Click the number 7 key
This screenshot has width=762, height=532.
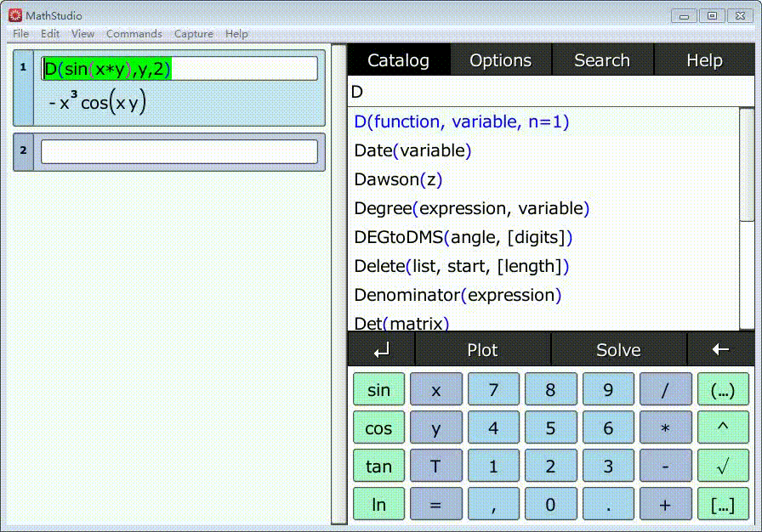click(493, 389)
